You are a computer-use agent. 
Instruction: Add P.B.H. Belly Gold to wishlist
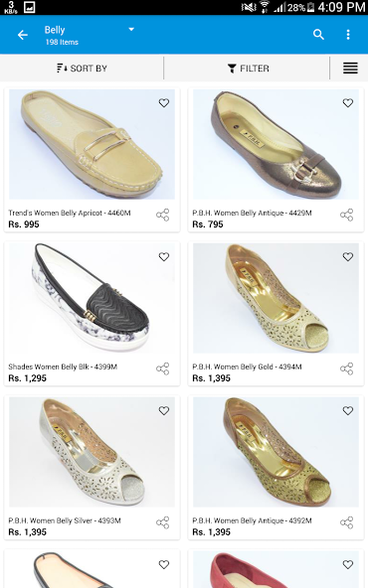(x=348, y=256)
